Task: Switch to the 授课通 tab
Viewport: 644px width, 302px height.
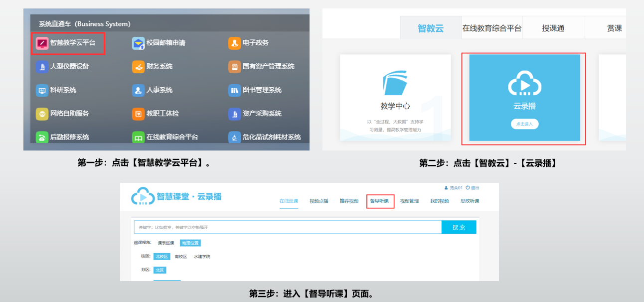Action: 553,28
